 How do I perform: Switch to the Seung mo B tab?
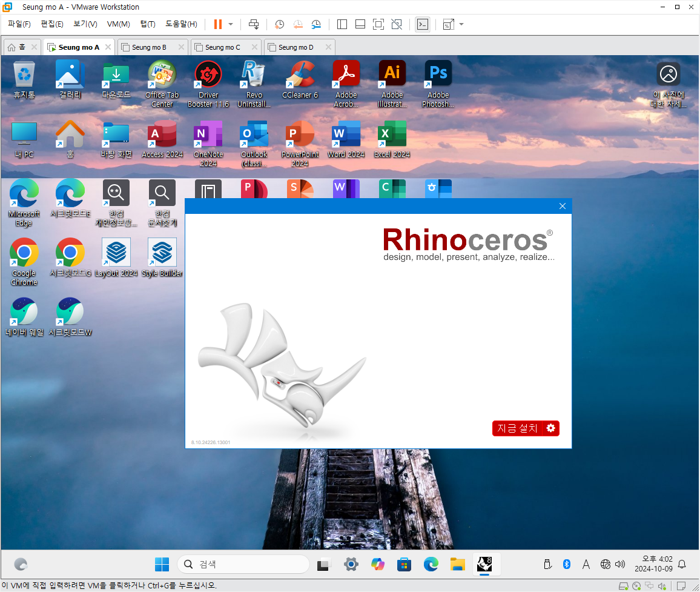(x=149, y=47)
